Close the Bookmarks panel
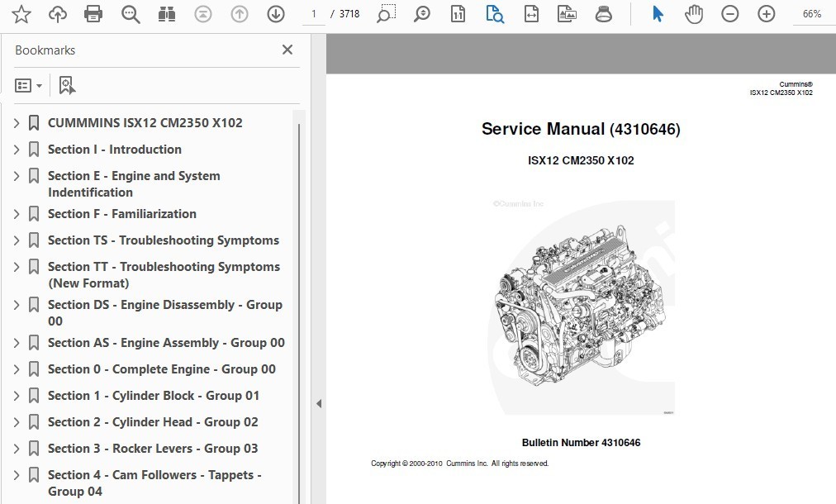This screenshot has width=836, height=504. 287,50
